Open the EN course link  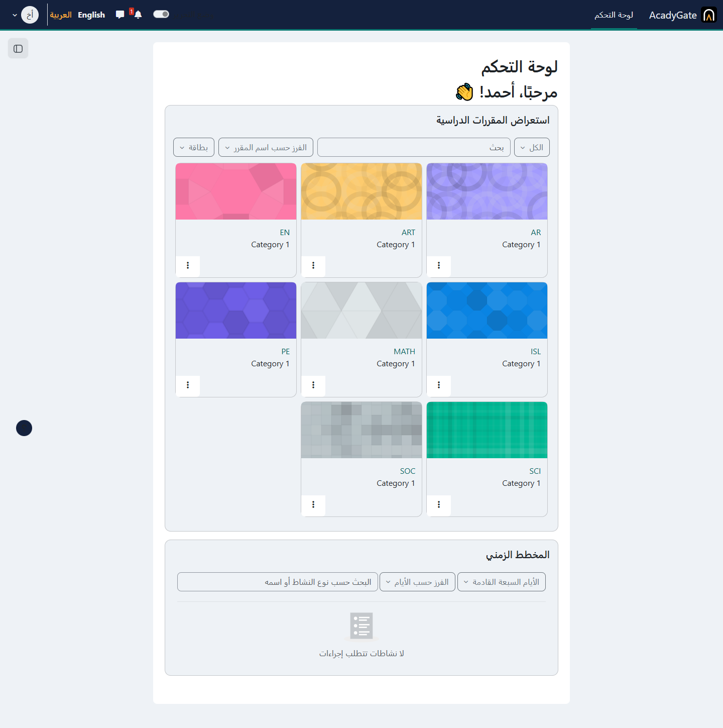tap(285, 233)
